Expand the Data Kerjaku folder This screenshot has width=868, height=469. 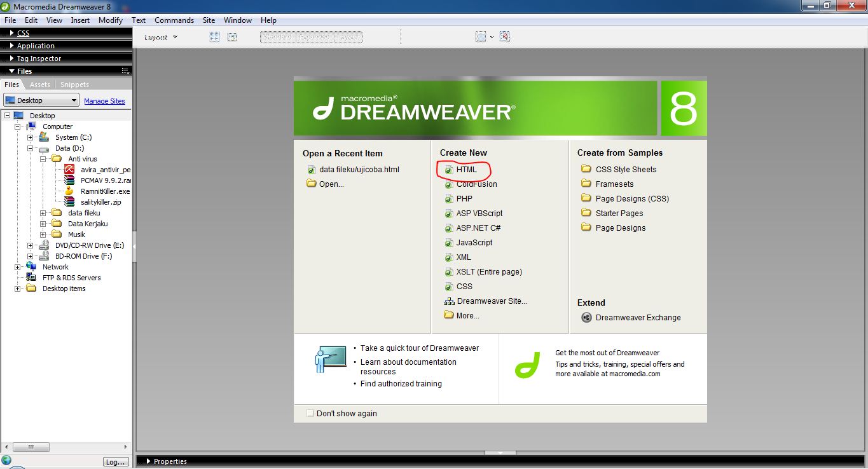(43, 224)
